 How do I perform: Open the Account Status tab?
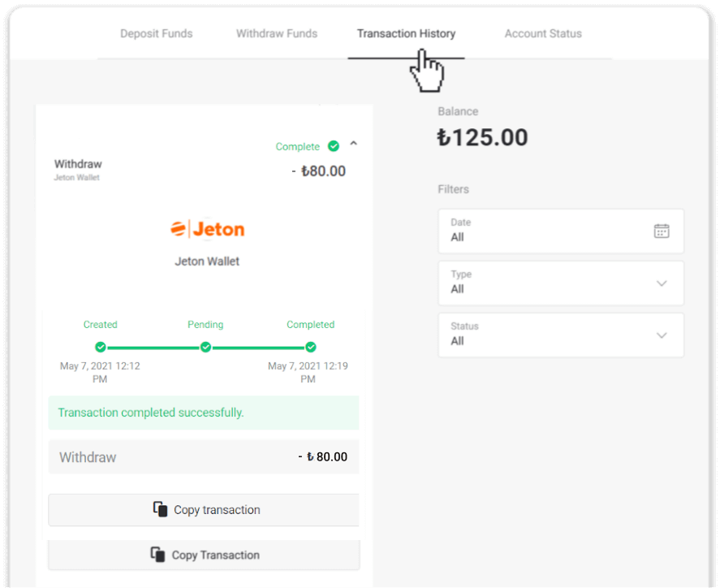[x=542, y=33]
